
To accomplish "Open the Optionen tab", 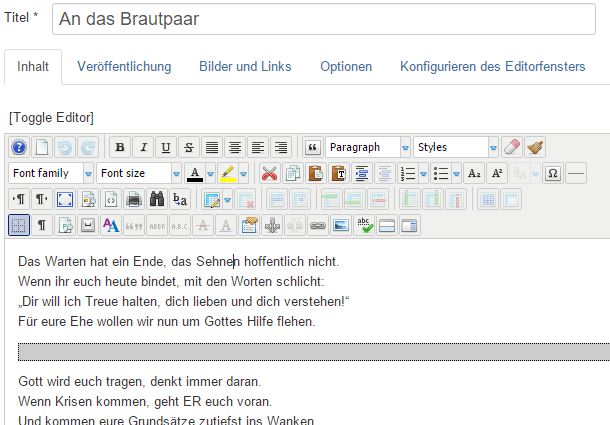I will point(346,67).
